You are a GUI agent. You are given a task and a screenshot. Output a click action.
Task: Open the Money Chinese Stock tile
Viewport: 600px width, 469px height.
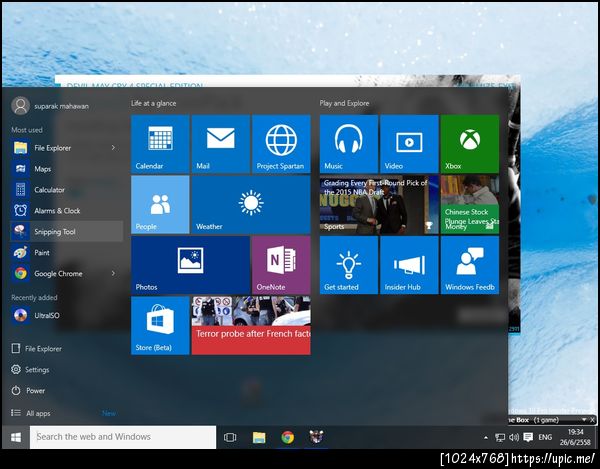pos(470,204)
